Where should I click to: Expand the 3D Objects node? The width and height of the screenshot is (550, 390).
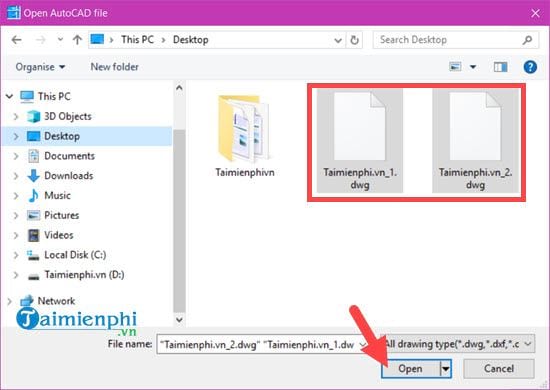pyautogui.click(x=16, y=116)
